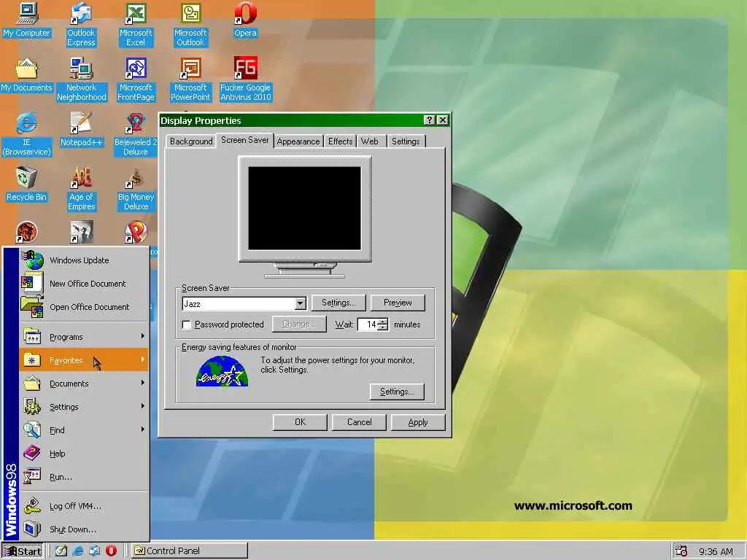
Task: Click the Outlook Express quick launch icon in taskbar
Action: click(x=94, y=551)
